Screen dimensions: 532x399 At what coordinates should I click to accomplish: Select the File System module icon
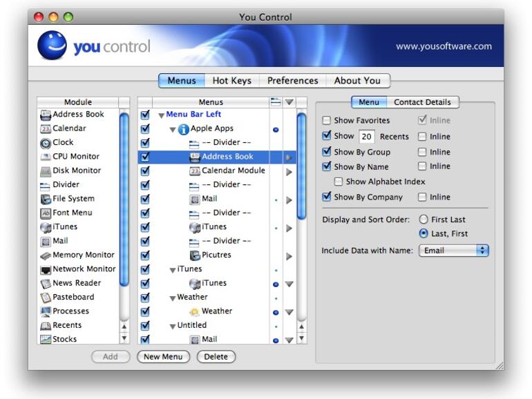click(46, 199)
